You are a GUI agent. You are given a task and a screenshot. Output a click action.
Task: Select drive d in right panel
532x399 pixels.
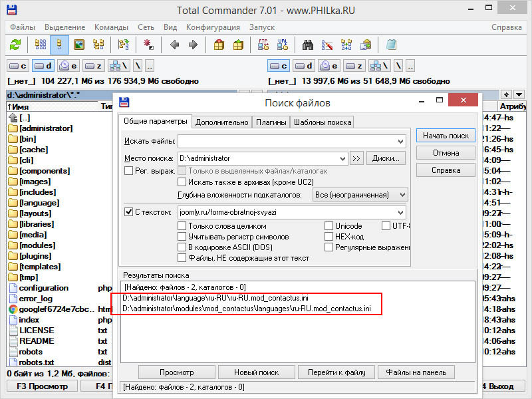click(x=304, y=66)
